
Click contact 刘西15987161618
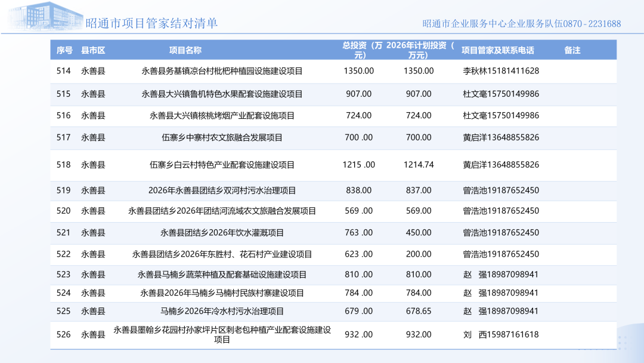501,334
